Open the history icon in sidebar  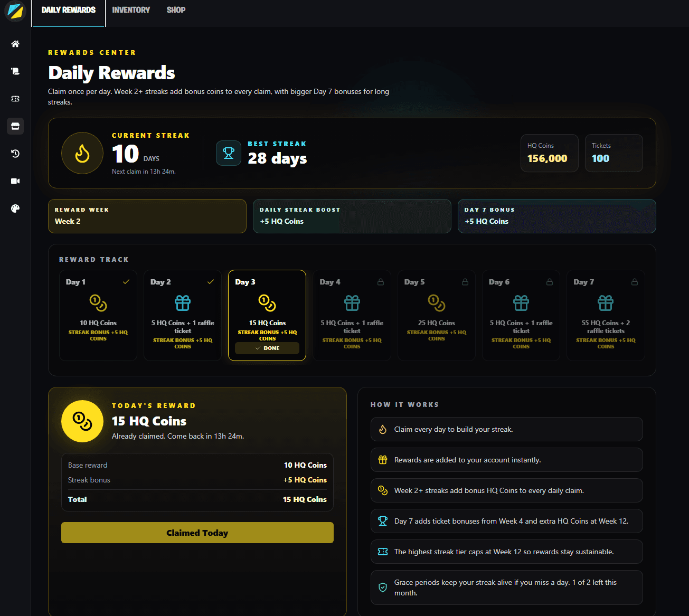15,154
